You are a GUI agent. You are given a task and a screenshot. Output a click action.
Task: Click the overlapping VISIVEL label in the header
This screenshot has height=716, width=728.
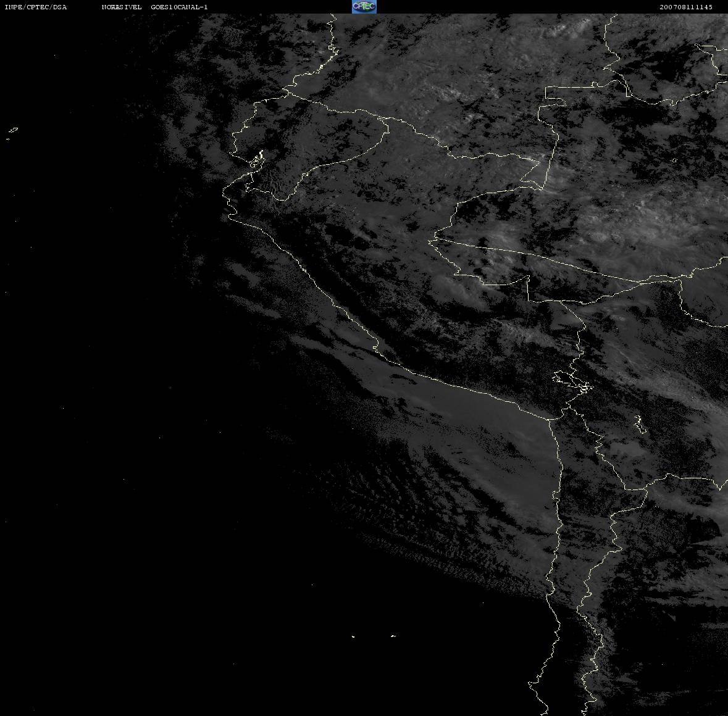point(122,7)
